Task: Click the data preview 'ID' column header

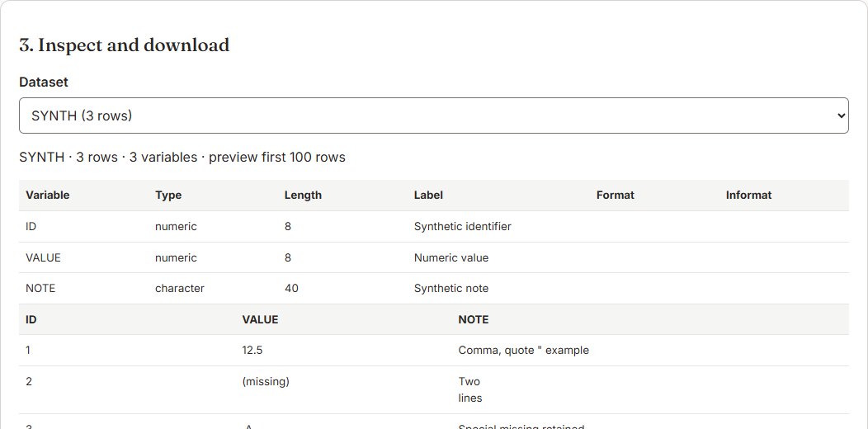Action: (31, 319)
